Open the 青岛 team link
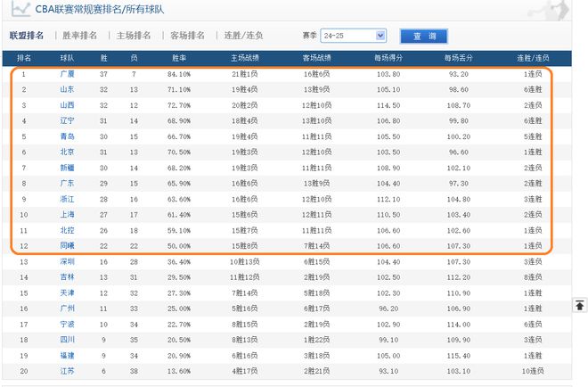Image resolution: width=588 pixels, height=387 pixels. 67,136
